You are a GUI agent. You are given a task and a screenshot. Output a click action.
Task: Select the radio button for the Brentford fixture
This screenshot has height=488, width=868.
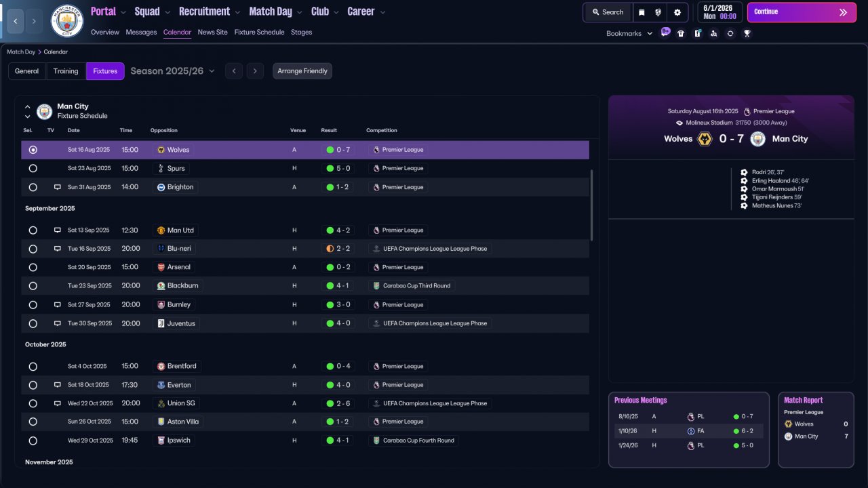(33, 367)
